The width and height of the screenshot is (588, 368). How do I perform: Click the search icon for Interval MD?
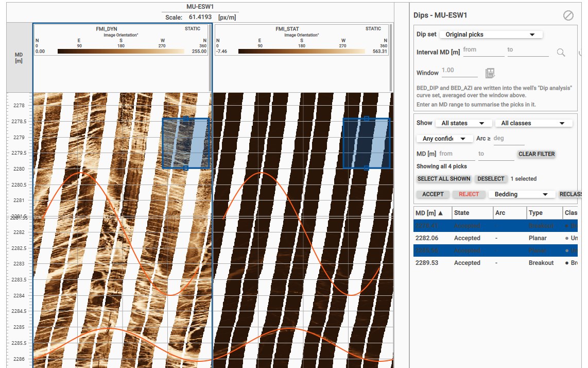561,53
